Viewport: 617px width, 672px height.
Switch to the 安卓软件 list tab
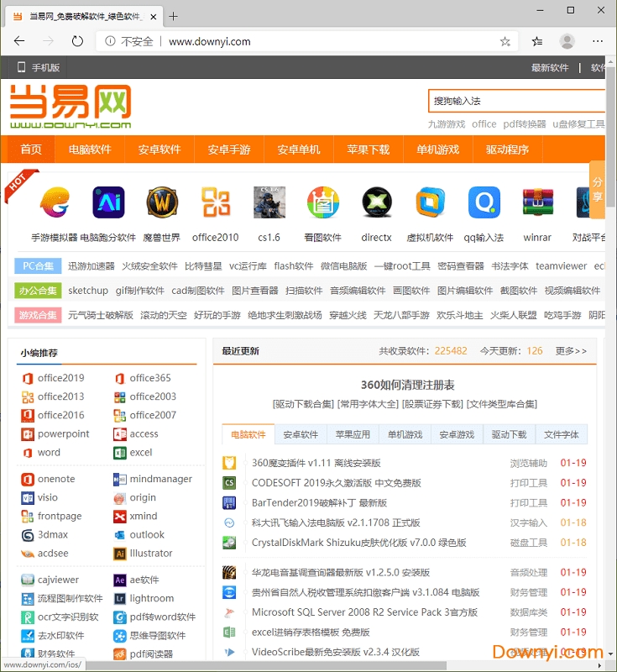[301, 435]
